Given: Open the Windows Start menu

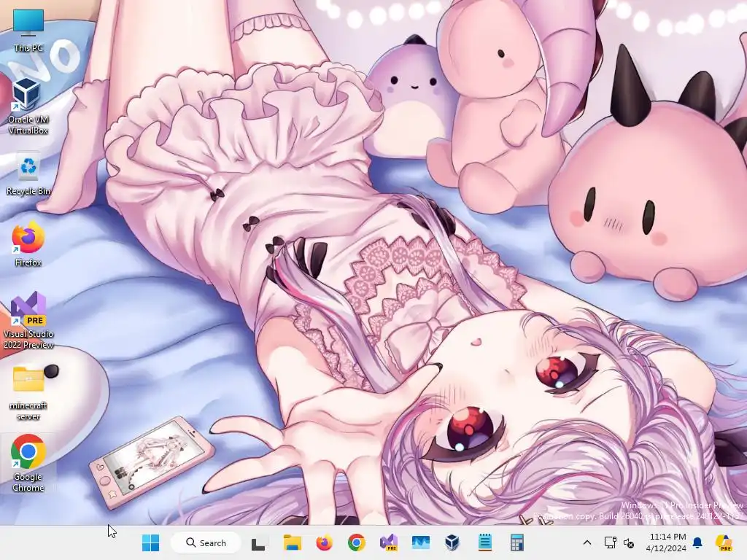Looking at the screenshot, I should 150,542.
